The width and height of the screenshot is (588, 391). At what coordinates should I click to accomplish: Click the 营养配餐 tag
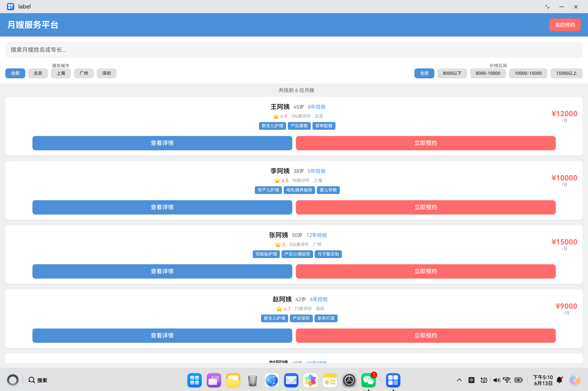324,126
